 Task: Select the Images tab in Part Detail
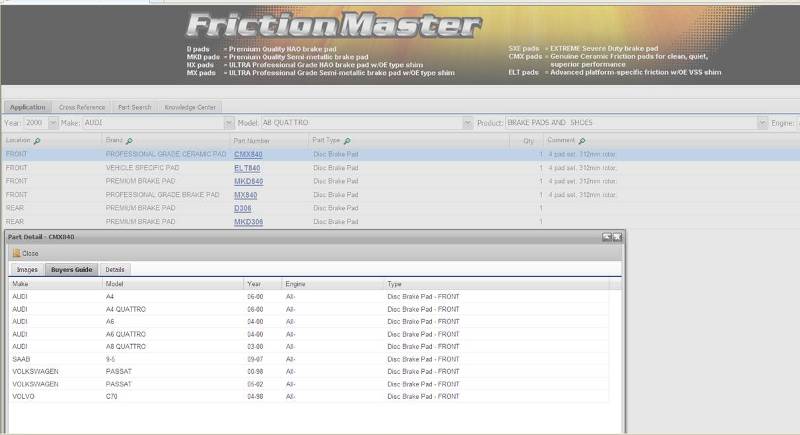coord(27,270)
